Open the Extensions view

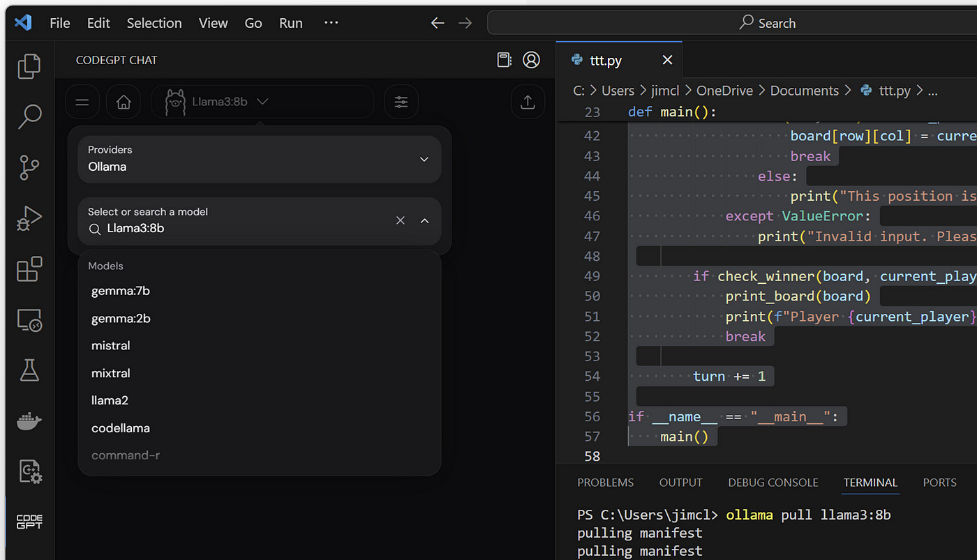[x=29, y=268]
